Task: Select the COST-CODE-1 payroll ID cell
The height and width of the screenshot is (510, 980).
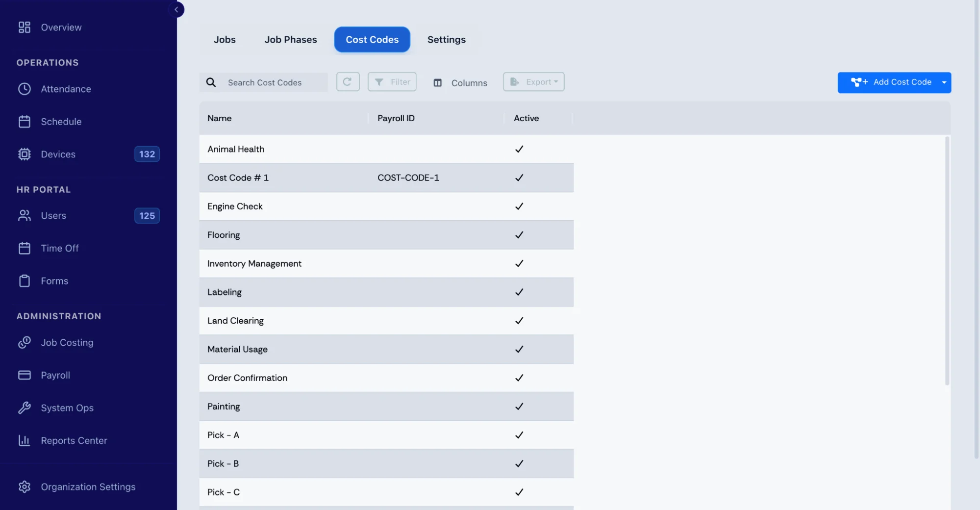Action: 408,178
